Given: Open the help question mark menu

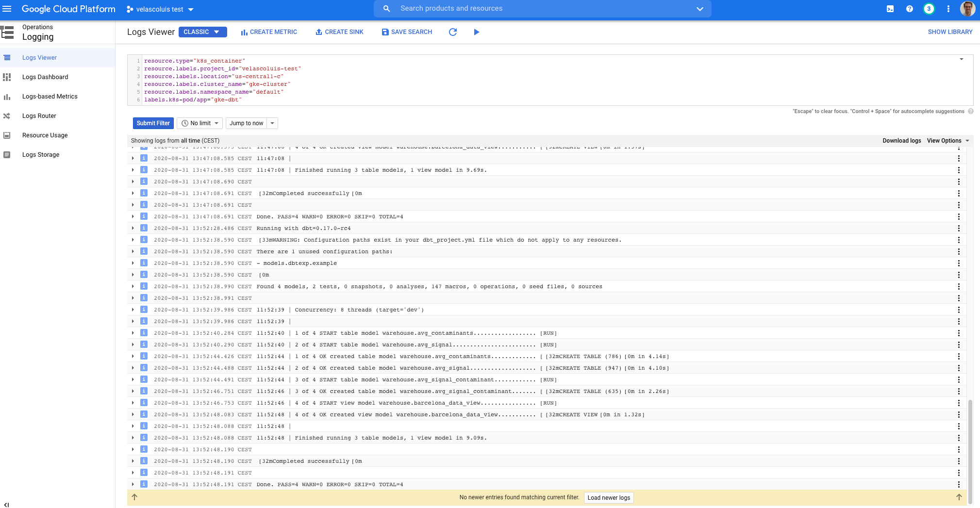Looking at the screenshot, I should [910, 9].
